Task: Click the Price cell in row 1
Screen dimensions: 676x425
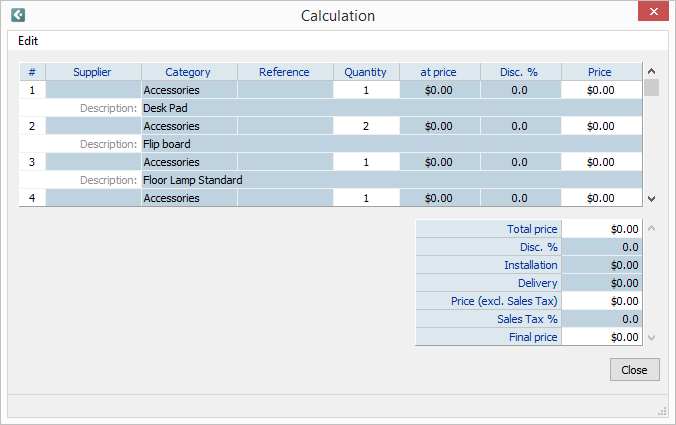Action: click(601, 90)
